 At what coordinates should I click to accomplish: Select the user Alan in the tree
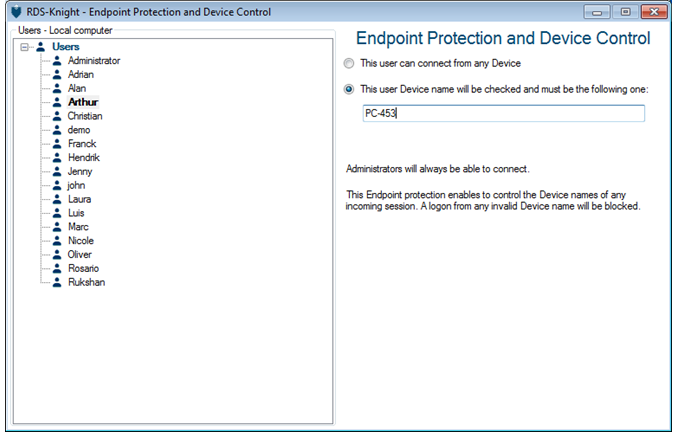pos(76,89)
